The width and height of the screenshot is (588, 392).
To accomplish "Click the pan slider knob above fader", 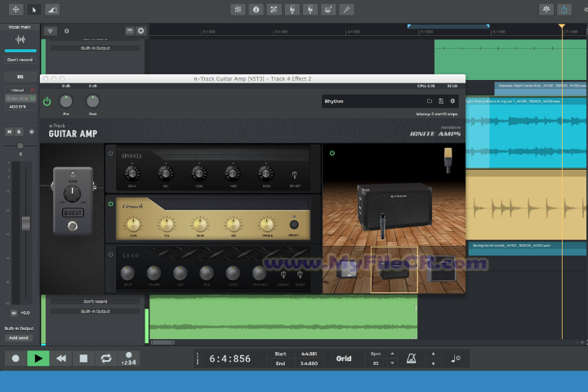I will click(x=20, y=145).
